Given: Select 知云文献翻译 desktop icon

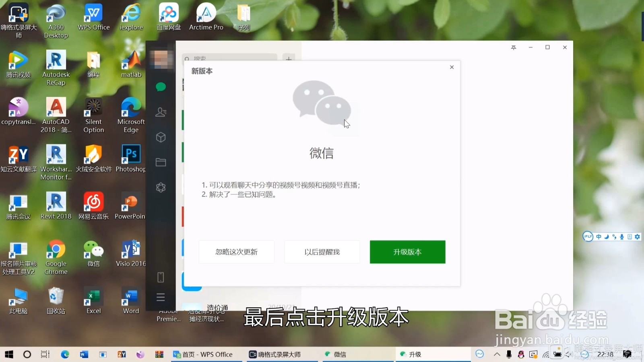Looking at the screenshot, I should point(19,159).
